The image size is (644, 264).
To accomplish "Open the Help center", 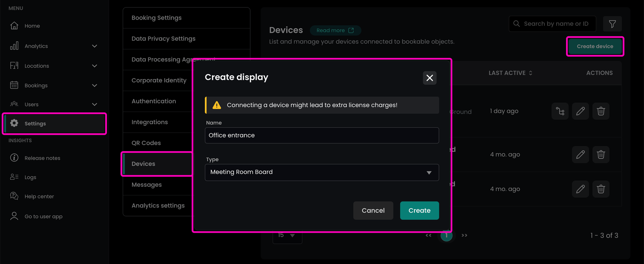I will pyautogui.click(x=39, y=196).
